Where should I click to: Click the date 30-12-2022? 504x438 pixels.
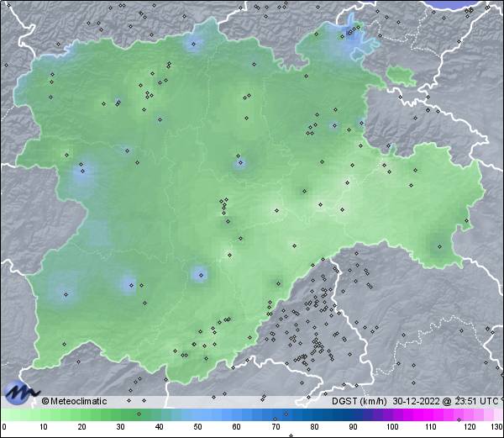[416, 401]
